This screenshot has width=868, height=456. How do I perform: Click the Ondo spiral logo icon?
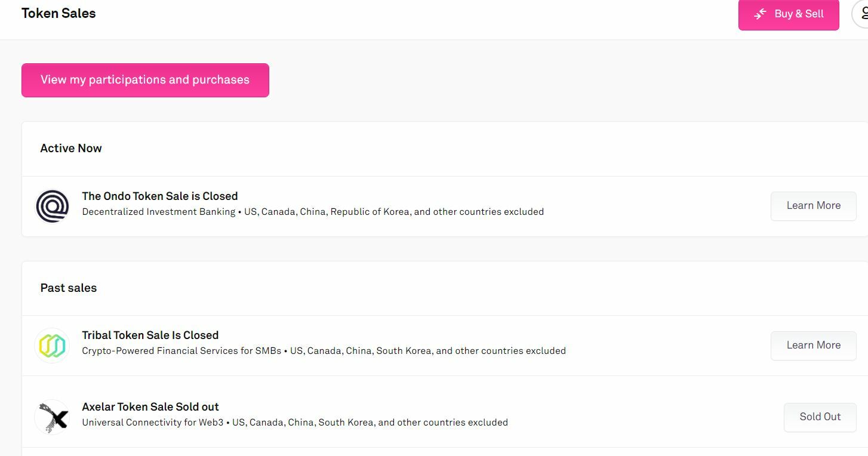click(x=53, y=206)
